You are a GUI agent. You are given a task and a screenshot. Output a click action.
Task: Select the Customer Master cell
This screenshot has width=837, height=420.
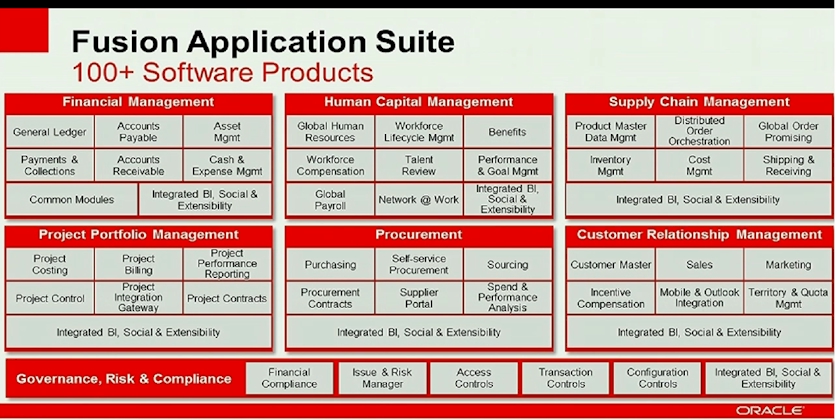[610, 264]
